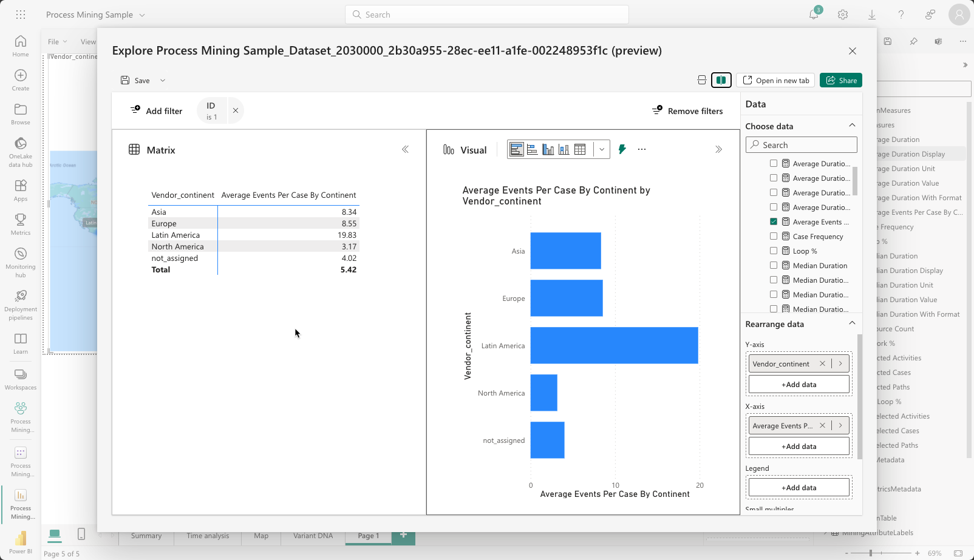974x560 pixels.
Task: Click the Save button
Action: click(135, 80)
